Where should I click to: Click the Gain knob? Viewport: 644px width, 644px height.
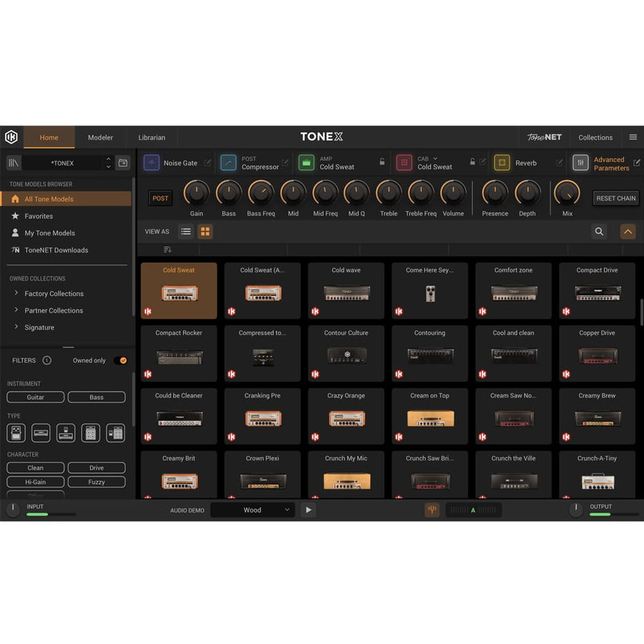click(196, 192)
